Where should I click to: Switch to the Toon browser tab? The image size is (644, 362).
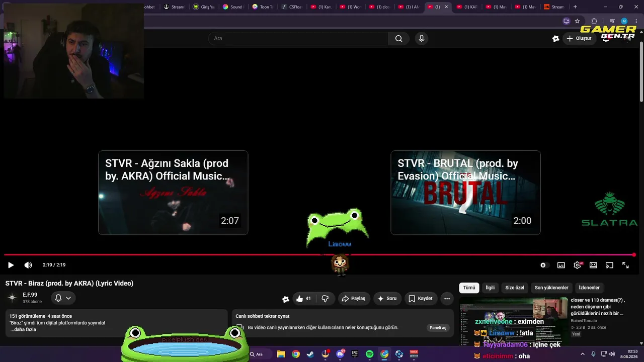click(x=262, y=7)
